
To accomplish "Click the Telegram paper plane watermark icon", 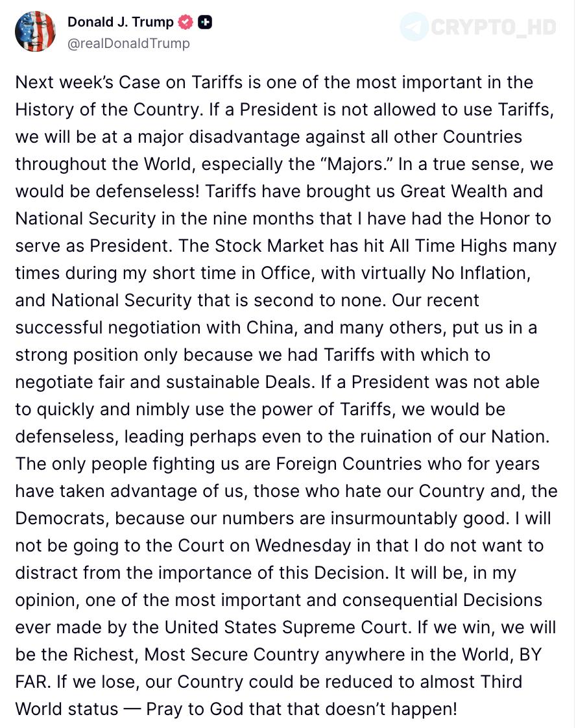I will [414, 27].
